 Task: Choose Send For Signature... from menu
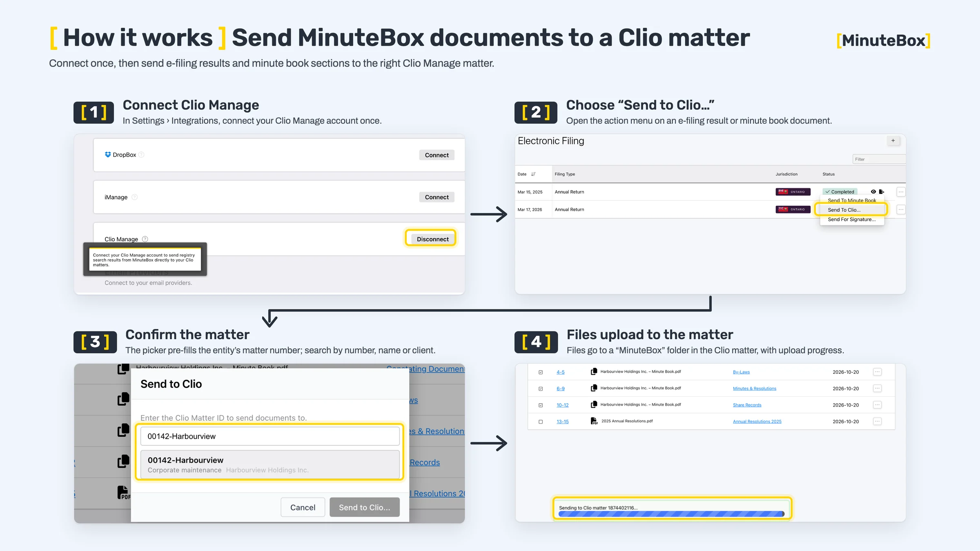(852, 219)
